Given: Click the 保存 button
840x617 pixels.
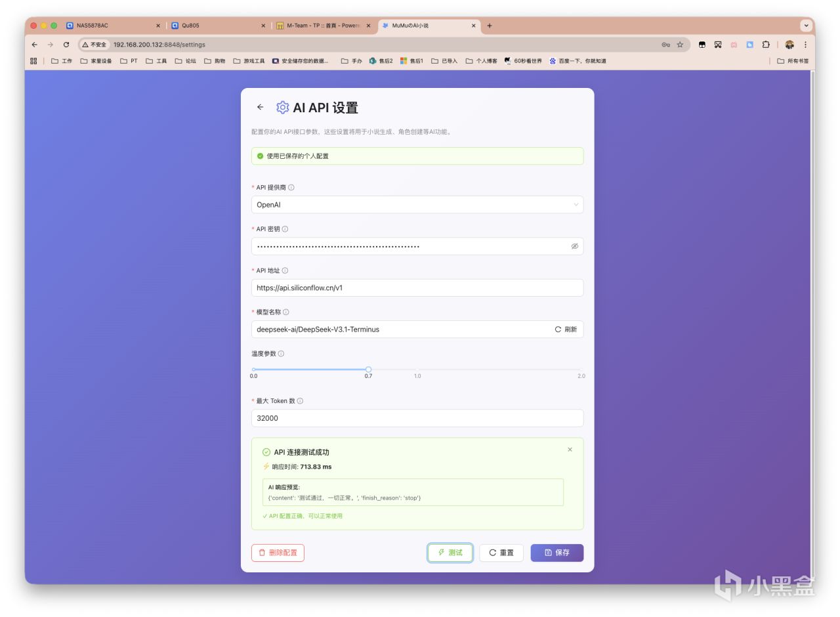Looking at the screenshot, I should [x=557, y=553].
